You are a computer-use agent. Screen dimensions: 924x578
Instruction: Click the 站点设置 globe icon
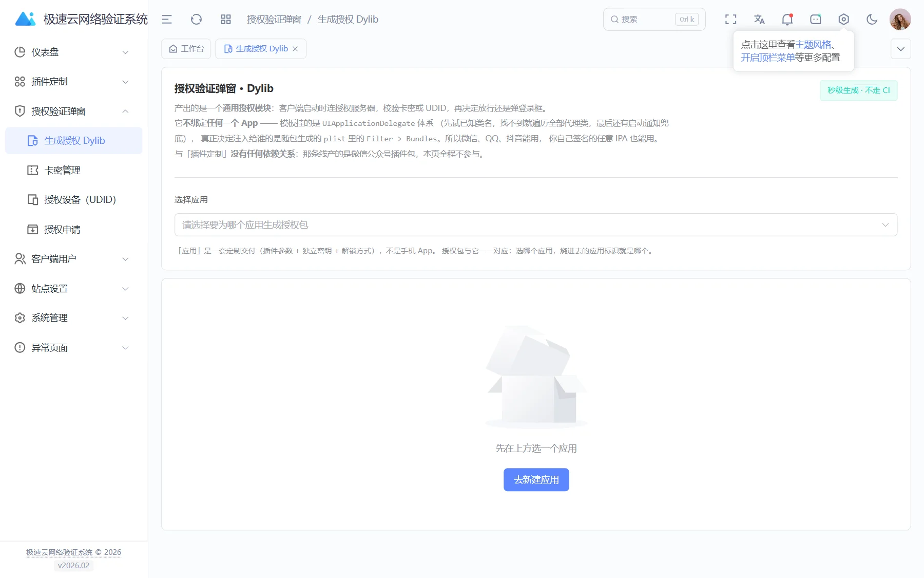20,288
